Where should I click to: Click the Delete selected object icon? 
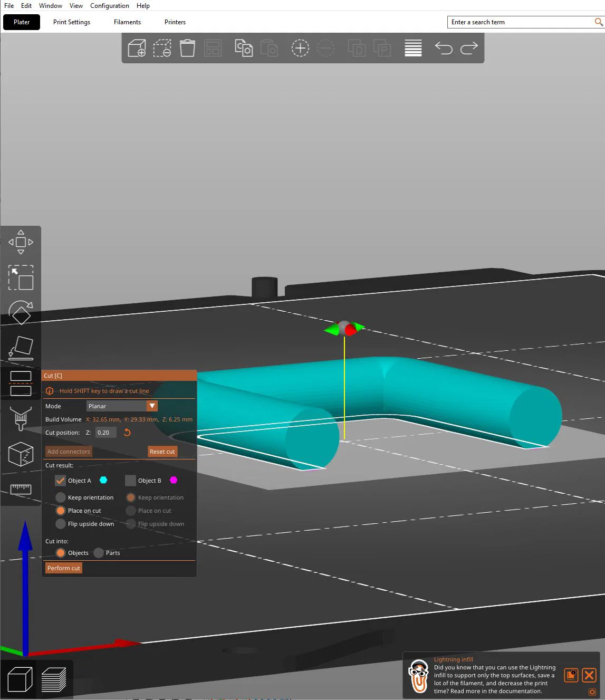tap(162, 48)
